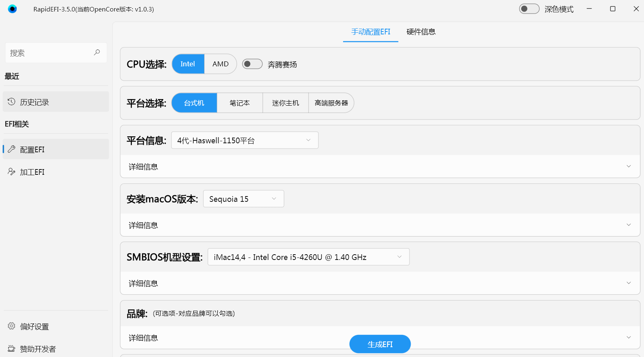Open the 平台信息 Haswell dropdown
644x357 pixels.
[245, 140]
